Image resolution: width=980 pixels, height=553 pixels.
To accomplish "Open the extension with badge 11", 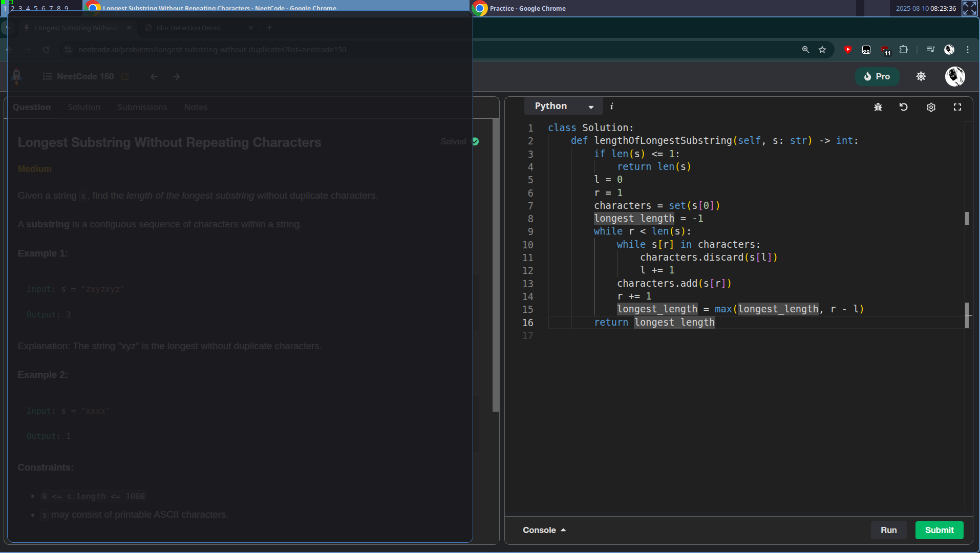I will click(x=885, y=50).
